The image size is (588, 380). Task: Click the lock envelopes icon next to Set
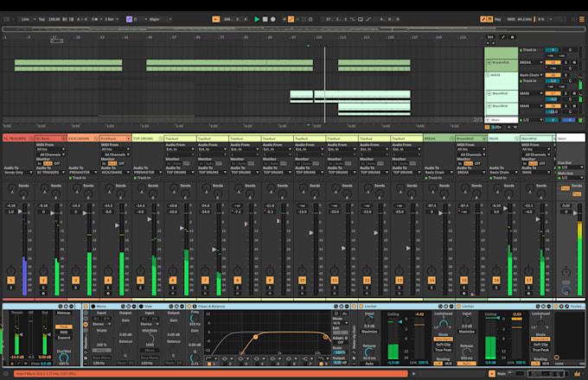[x=512, y=37]
